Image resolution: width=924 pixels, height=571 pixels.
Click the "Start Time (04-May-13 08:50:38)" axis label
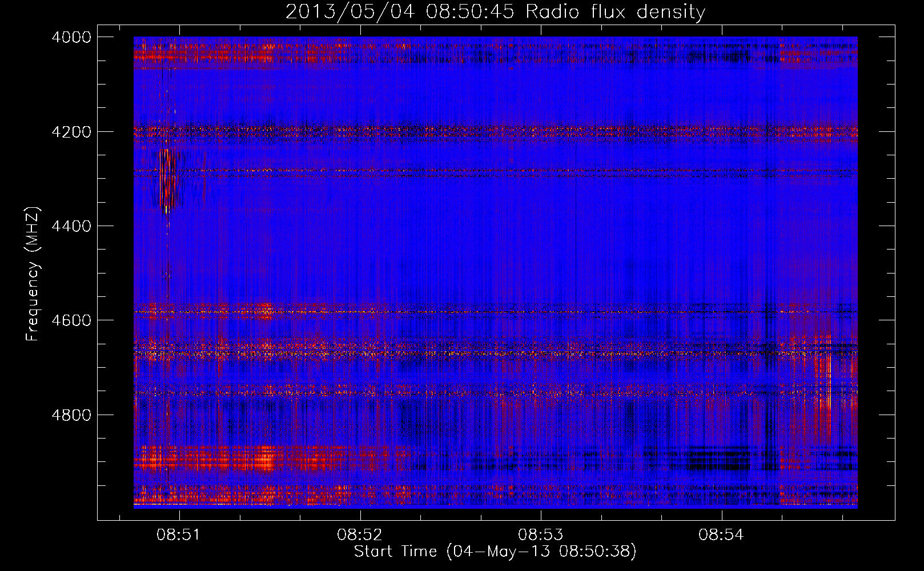tap(495, 552)
